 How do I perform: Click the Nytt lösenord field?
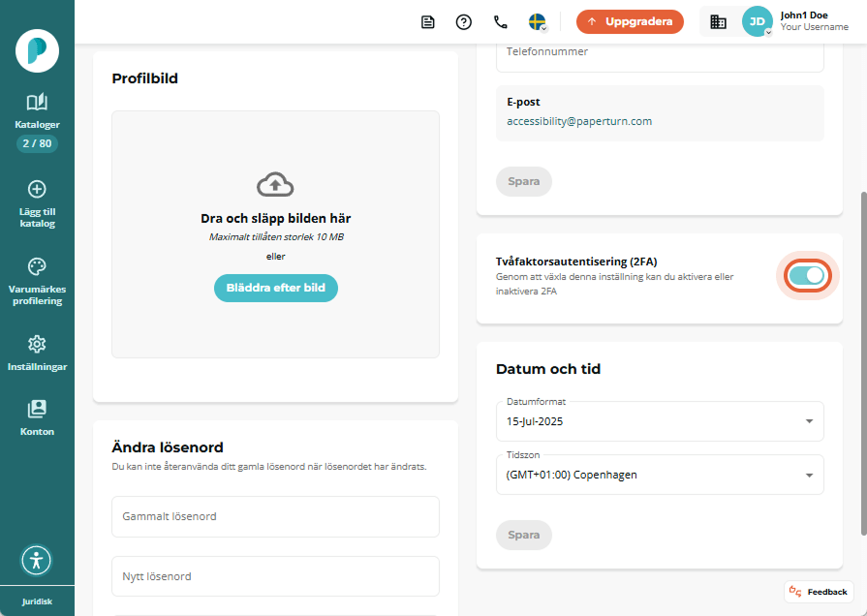pos(275,576)
